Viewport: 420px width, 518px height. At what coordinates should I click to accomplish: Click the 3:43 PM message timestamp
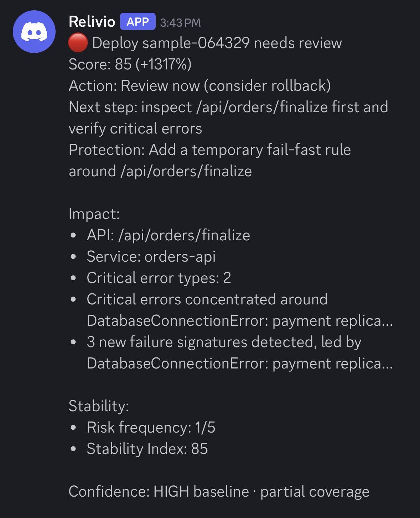[180, 23]
